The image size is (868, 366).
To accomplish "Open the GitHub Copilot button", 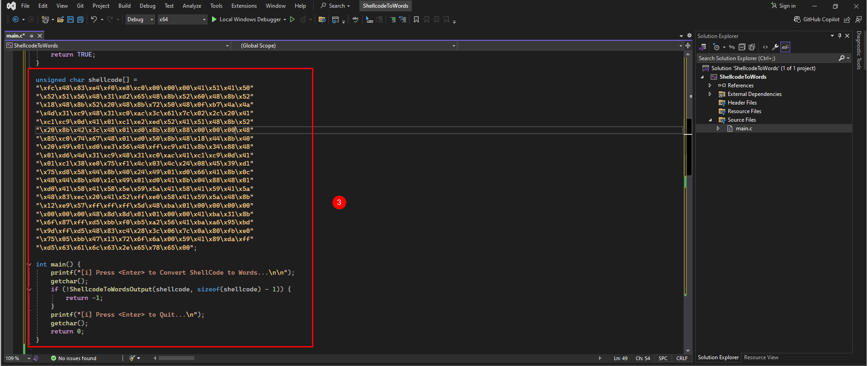I will [817, 19].
